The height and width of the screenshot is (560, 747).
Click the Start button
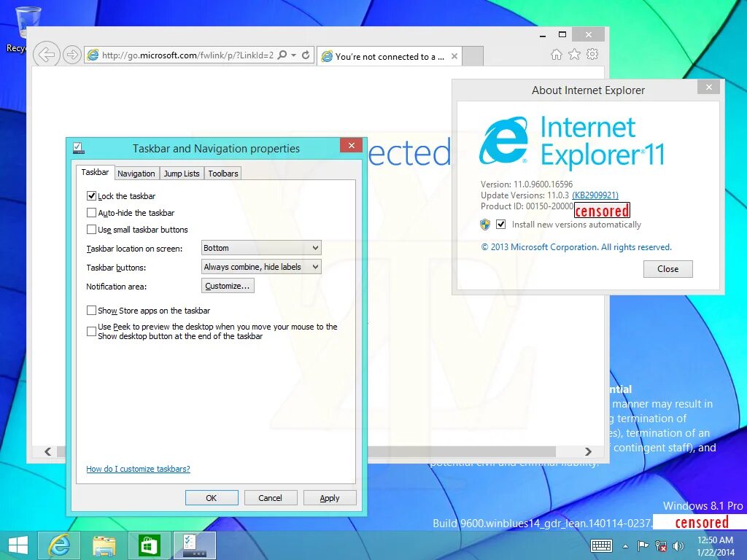click(x=18, y=545)
